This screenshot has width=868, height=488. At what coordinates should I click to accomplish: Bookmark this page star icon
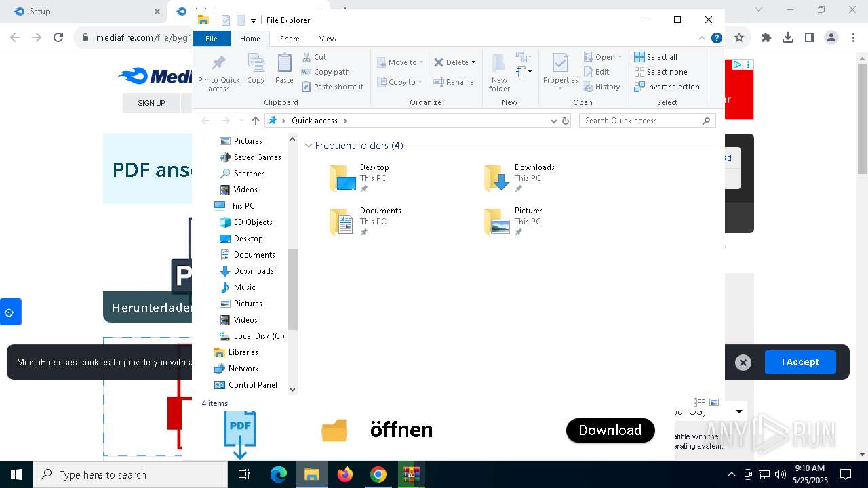pos(739,38)
